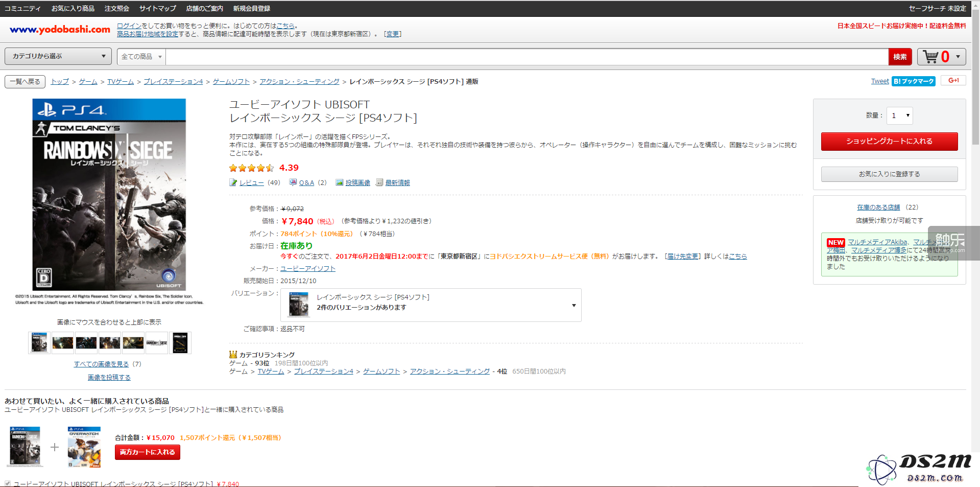The width and height of the screenshot is (980, 487).
Task: Click the Google +1 share button
Action: click(x=953, y=81)
